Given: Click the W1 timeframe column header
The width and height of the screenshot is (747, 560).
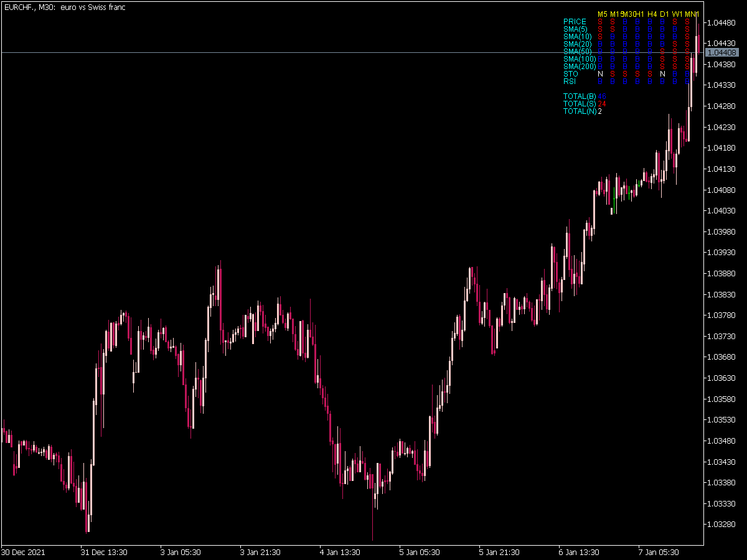Looking at the screenshot, I should click(677, 14).
